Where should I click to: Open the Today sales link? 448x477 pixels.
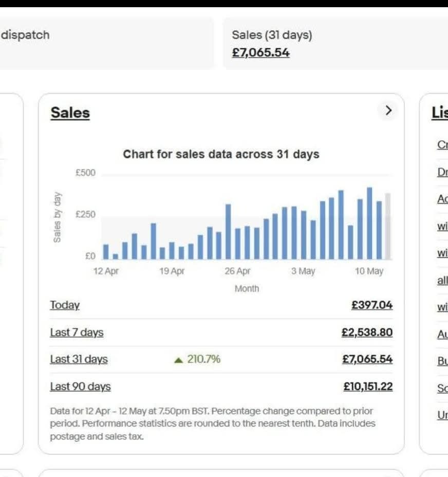pos(65,305)
